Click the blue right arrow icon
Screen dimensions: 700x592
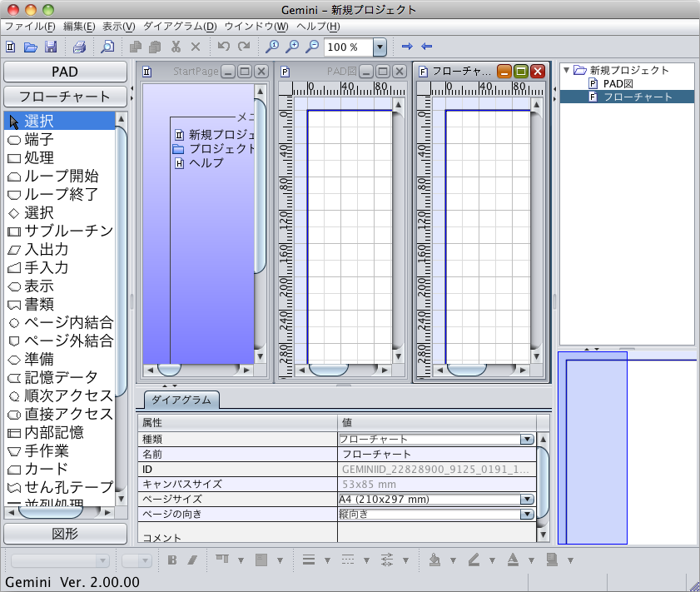407,47
